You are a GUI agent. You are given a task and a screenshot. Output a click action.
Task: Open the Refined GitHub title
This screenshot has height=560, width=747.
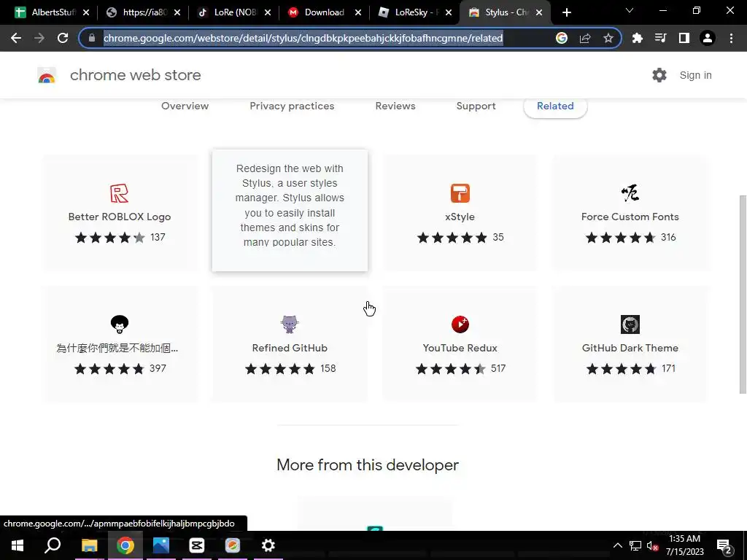tap(290, 348)
